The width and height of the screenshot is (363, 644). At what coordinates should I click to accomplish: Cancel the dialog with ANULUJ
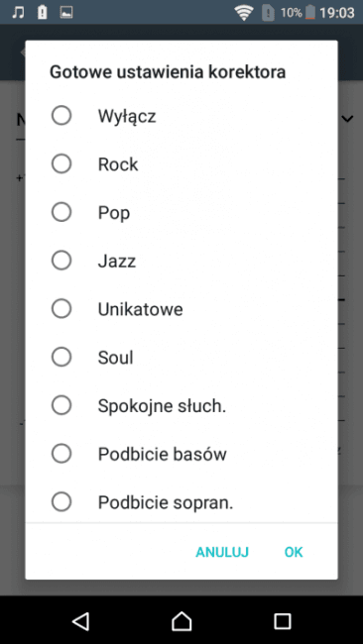coord(222,552)
